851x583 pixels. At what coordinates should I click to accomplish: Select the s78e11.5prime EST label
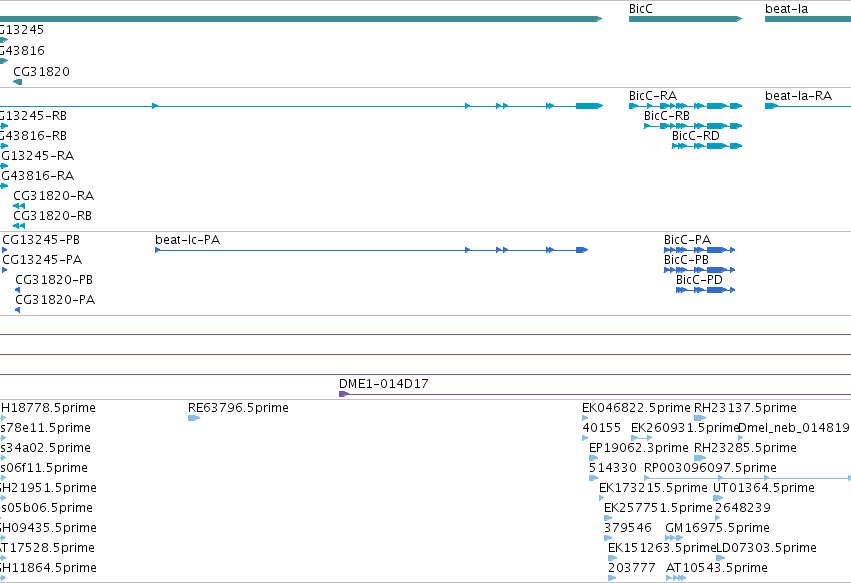[x=46, y=428]
